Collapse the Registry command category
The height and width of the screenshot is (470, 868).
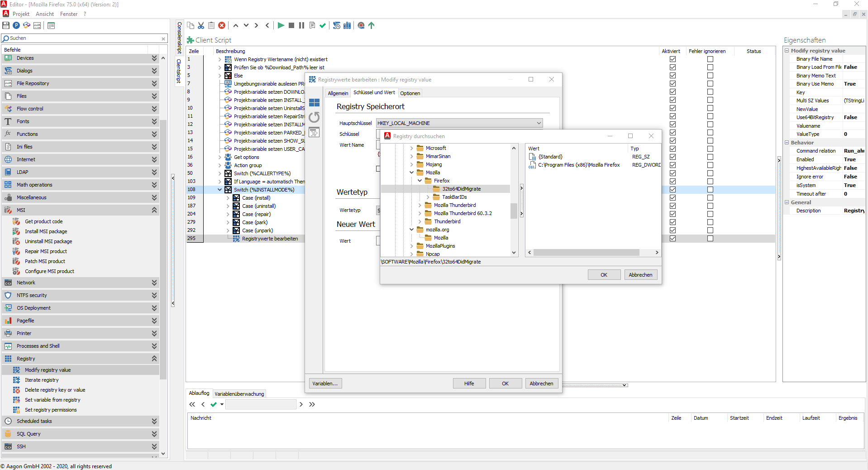click(154, 359)
